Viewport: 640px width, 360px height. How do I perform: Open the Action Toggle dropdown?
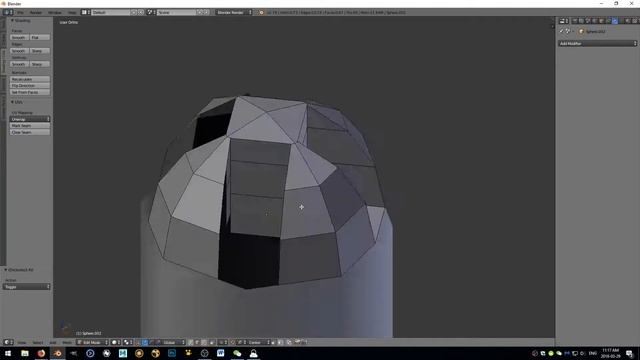(27, 287)
